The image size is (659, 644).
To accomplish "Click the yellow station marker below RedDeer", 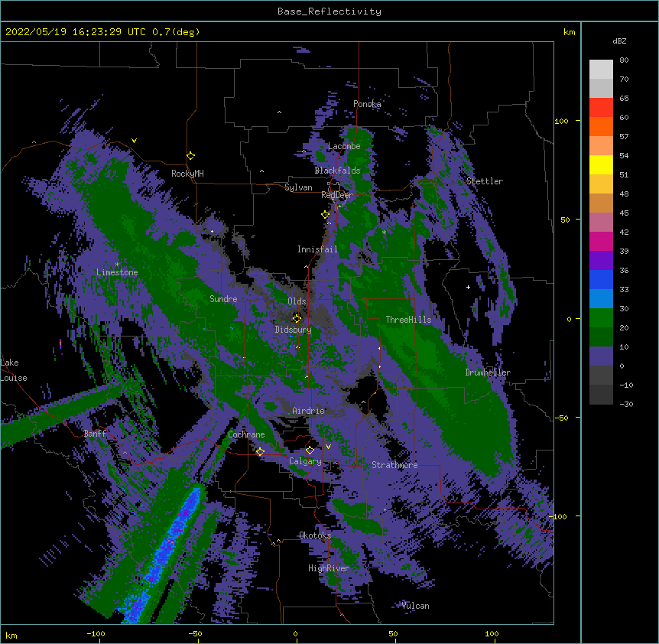I will pos(325,214).
